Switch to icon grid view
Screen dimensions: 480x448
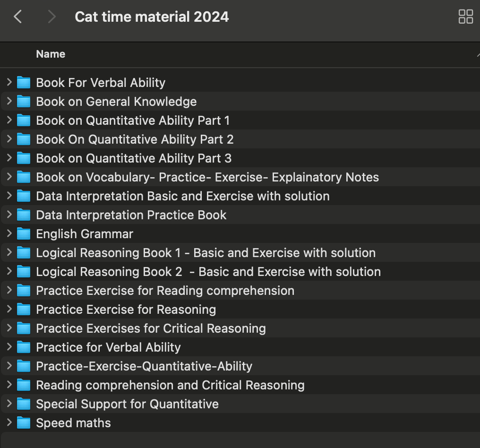pyautogui.click(x=466, y=17)
